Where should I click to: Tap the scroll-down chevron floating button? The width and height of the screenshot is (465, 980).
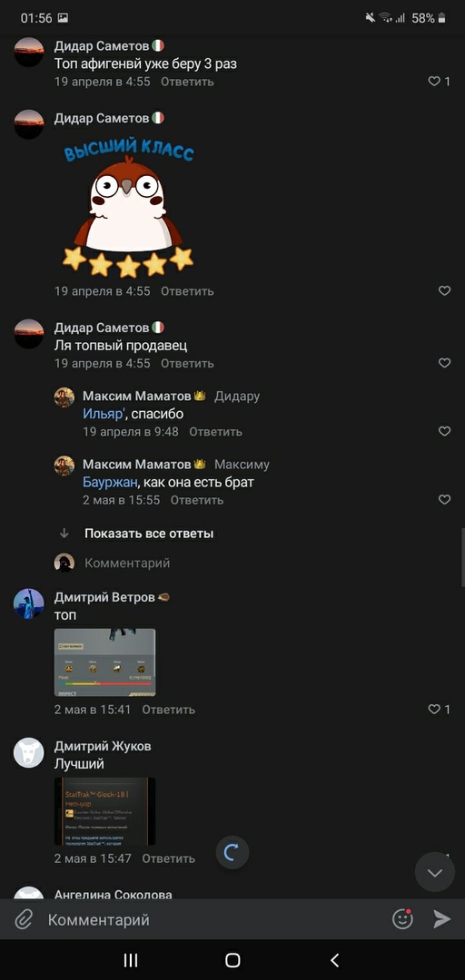(x=435, y=872)
